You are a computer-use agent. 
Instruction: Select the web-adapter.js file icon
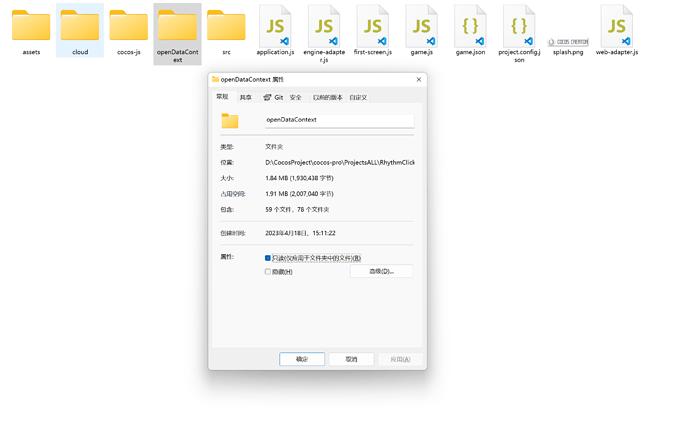[617, 26]
